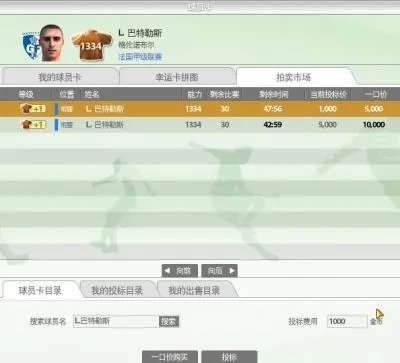Screen dimensions: 400x363
Task: Click +1 card icon in the 47:56 row
Action: point(33,109)
